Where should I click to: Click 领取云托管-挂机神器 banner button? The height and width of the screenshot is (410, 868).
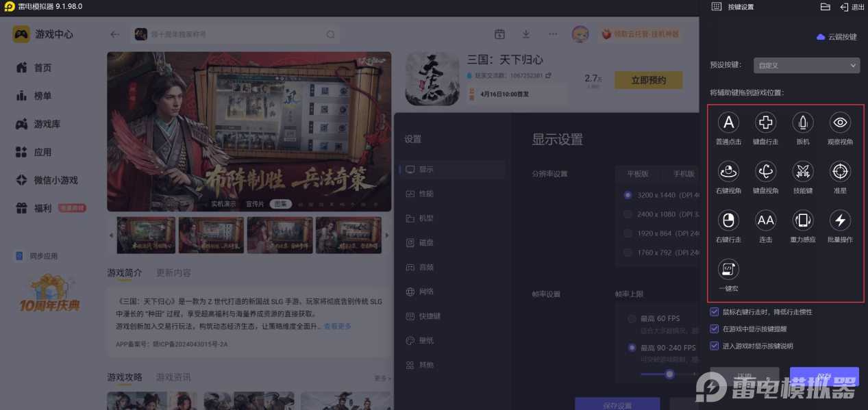tap(642, 34)
